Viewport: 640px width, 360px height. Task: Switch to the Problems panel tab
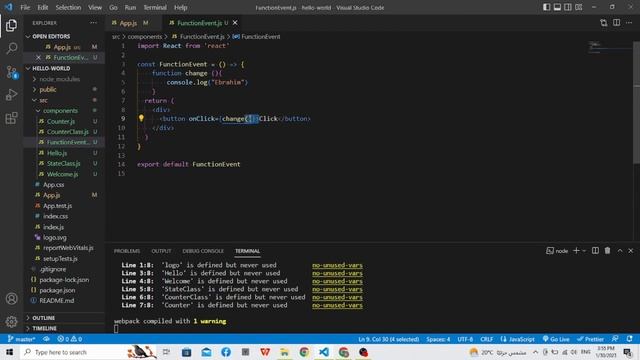point(127,251)
